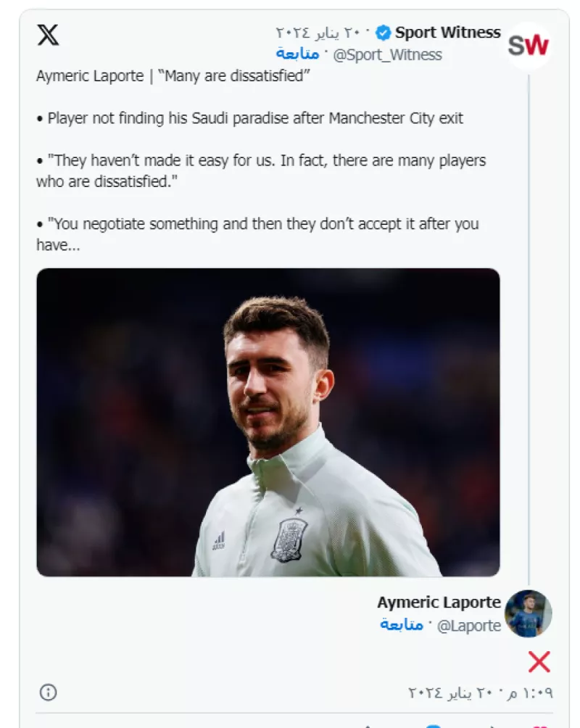Image resolution: width=580 pixels, height=728 pixels.
Task: Open the @Laporte handle link
Action: coord(470,624)
